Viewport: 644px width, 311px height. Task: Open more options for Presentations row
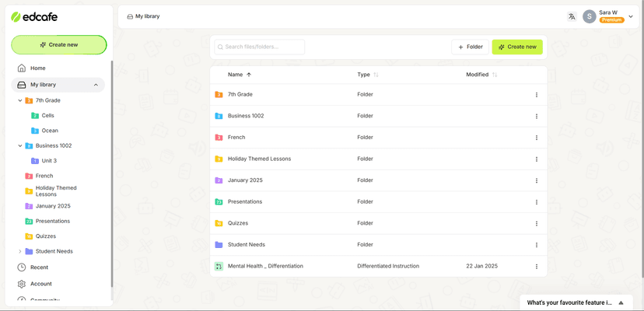tap(537, 202)
